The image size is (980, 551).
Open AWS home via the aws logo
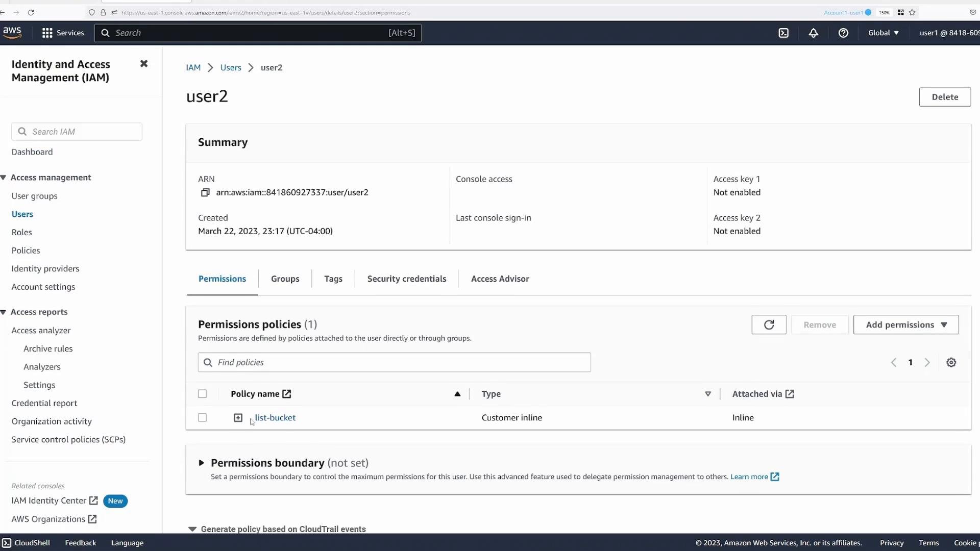tap(12, 33)
